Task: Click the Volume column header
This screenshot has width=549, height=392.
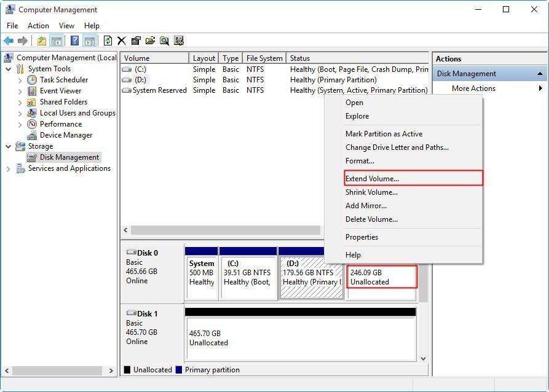Action: click(154, 58)
